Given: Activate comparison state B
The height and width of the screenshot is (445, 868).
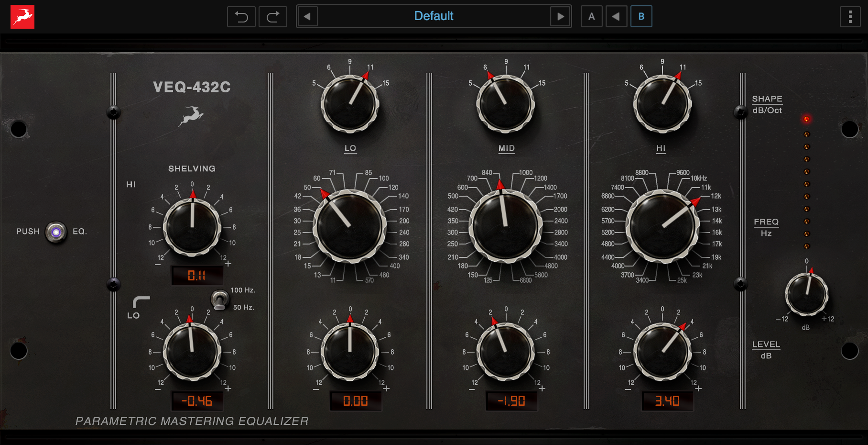Looking at the screenshot, I should point(641,17).
